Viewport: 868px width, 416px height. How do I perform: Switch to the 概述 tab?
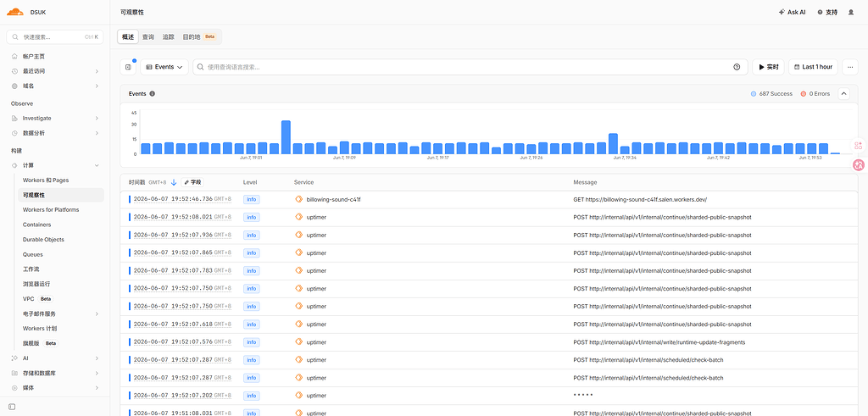(x=128, y=37)
